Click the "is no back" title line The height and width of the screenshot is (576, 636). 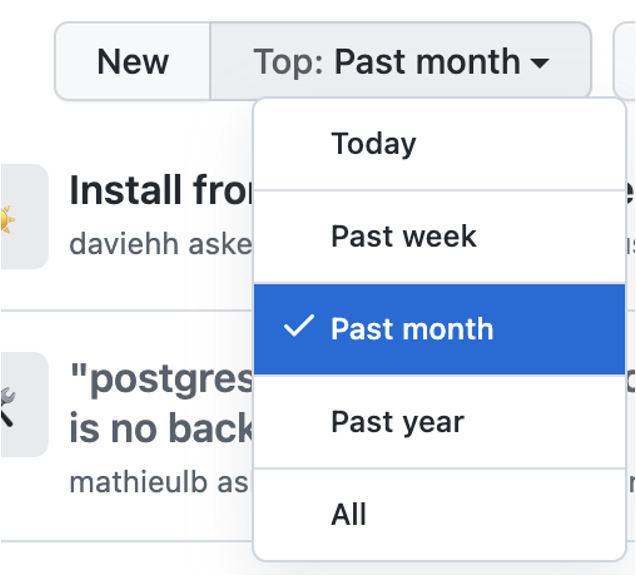161,428
